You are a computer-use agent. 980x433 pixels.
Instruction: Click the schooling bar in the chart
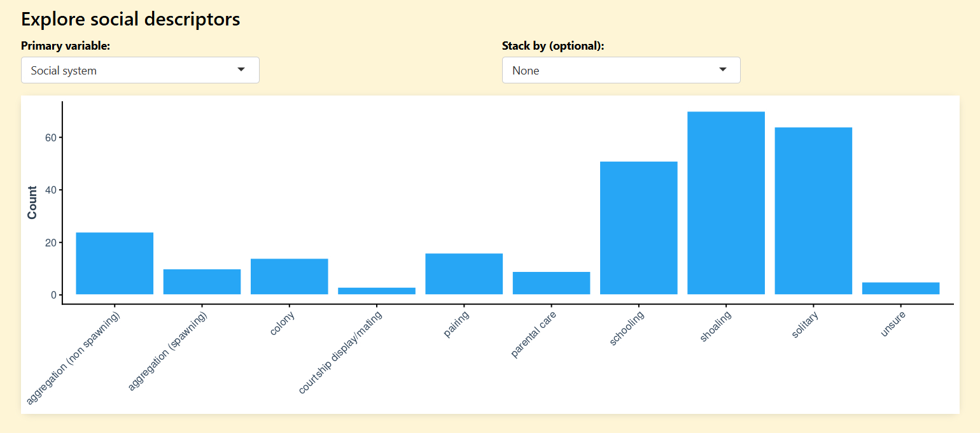tap(638, 228)
